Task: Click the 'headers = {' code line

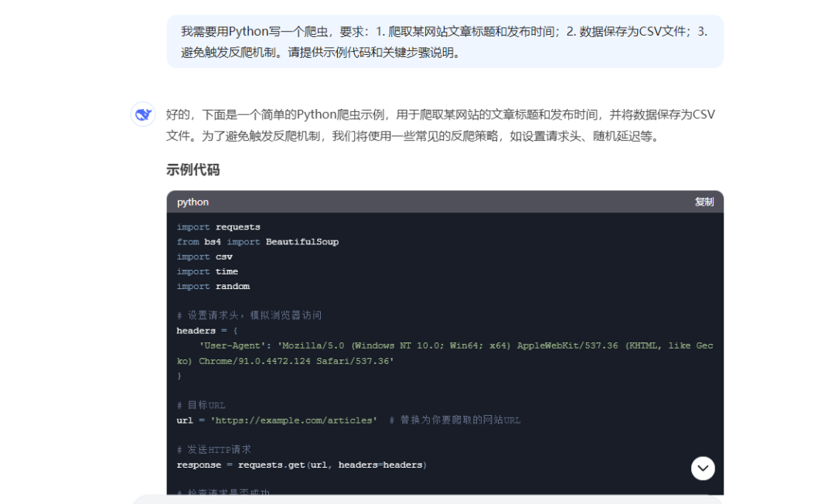Action: (207, 330)
